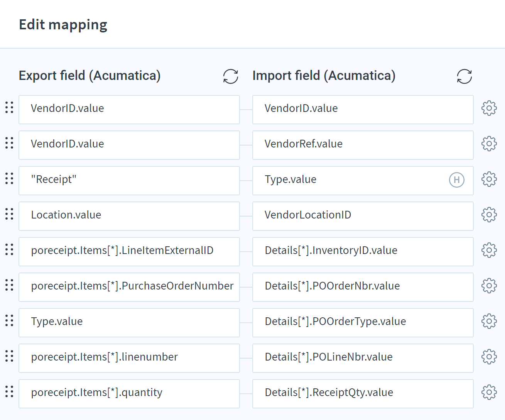
Task: Grab drag handle of linenumber row
Action: (x=9, y=356)
